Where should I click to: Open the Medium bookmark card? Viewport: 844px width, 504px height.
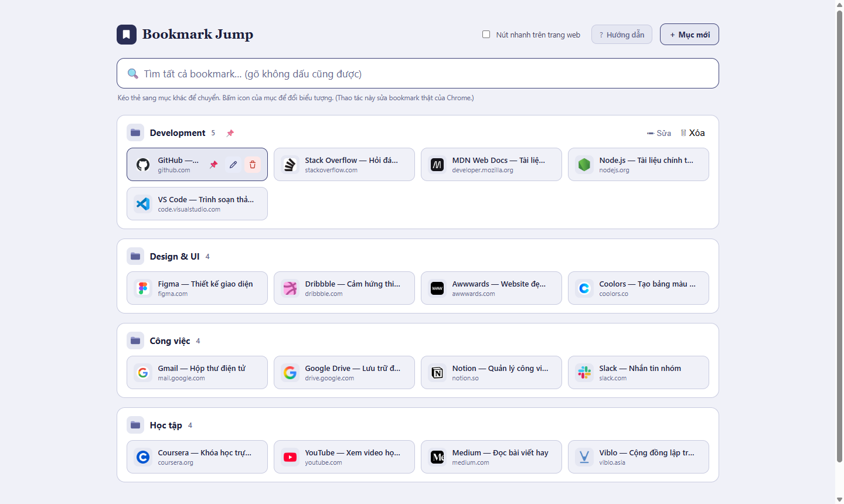pos(491,457)
